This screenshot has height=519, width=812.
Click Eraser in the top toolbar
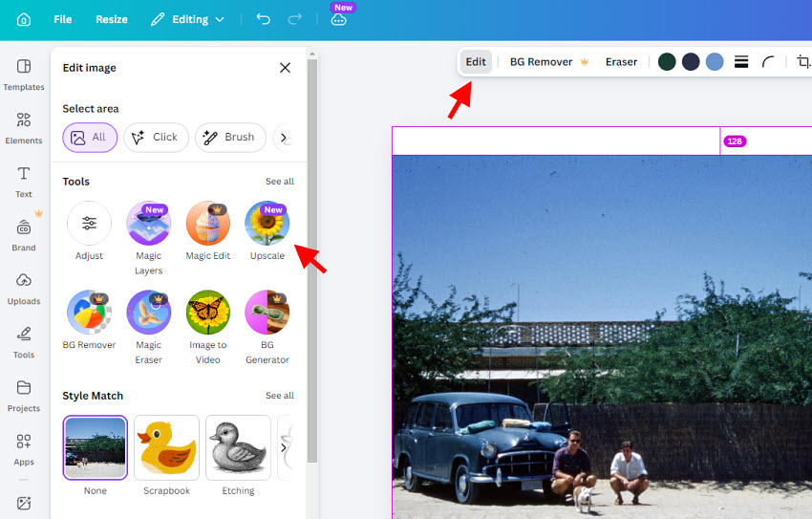pos(622,62)
